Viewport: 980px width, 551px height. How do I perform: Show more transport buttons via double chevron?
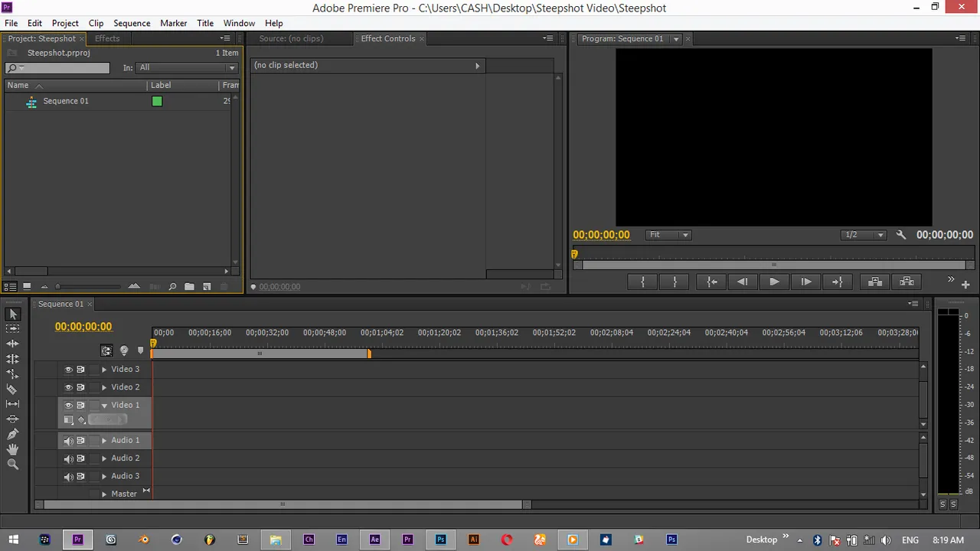point(951,279)
